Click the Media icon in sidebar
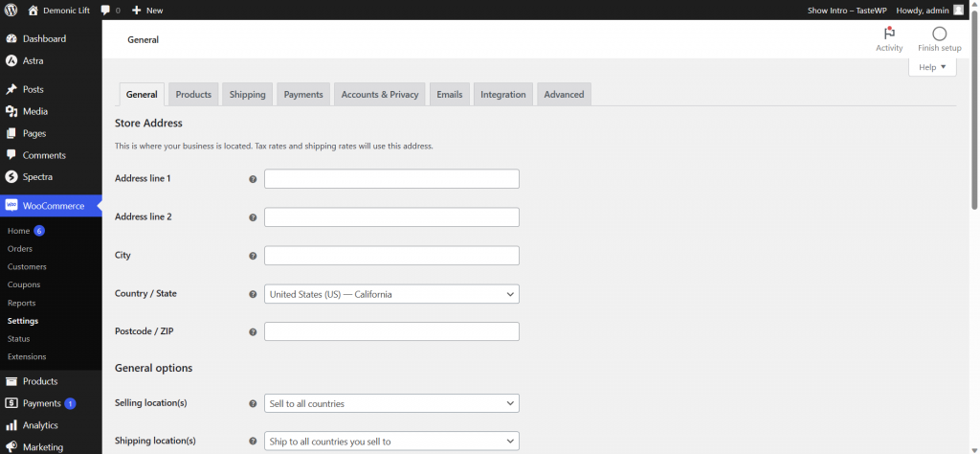The image size is (980, 454). pyautogui.click(x=11, y=111)
